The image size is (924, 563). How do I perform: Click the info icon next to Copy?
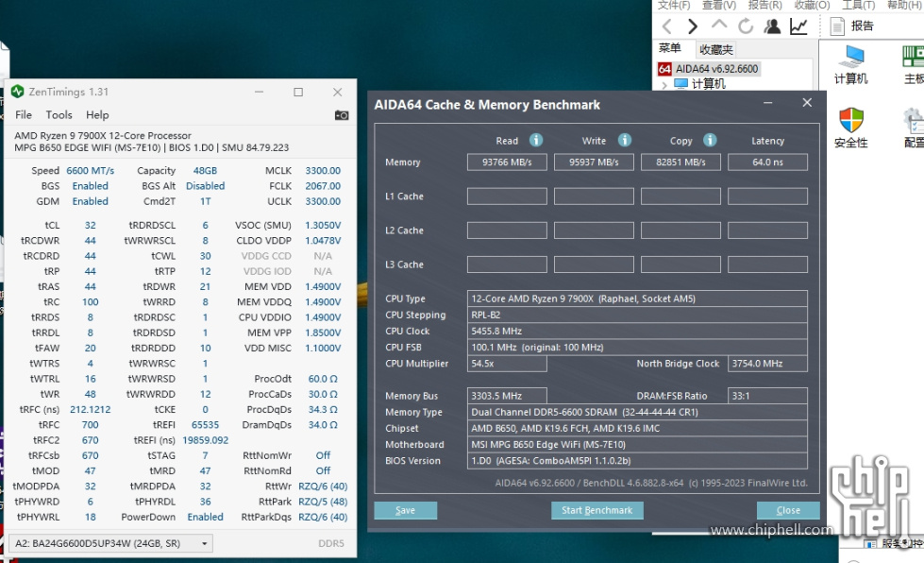pos(710,141)
